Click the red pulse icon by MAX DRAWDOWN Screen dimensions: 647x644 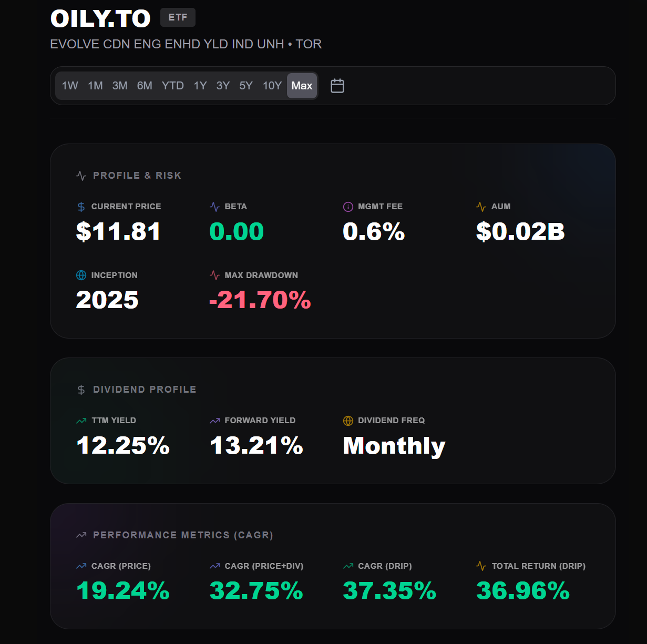tap(214, 275)
